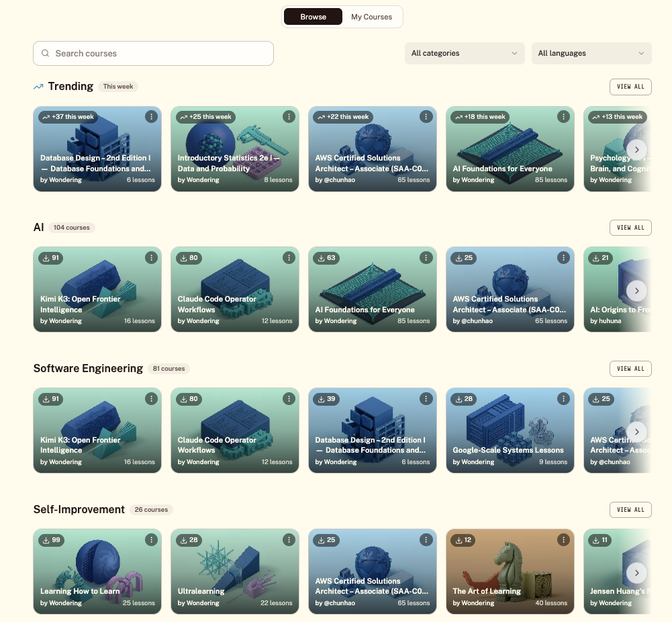672x622 pixels.
Task: Open Software Engineering Claude Code Operator Workflows card
Action: pyautogui.click(x=235, y=431)
